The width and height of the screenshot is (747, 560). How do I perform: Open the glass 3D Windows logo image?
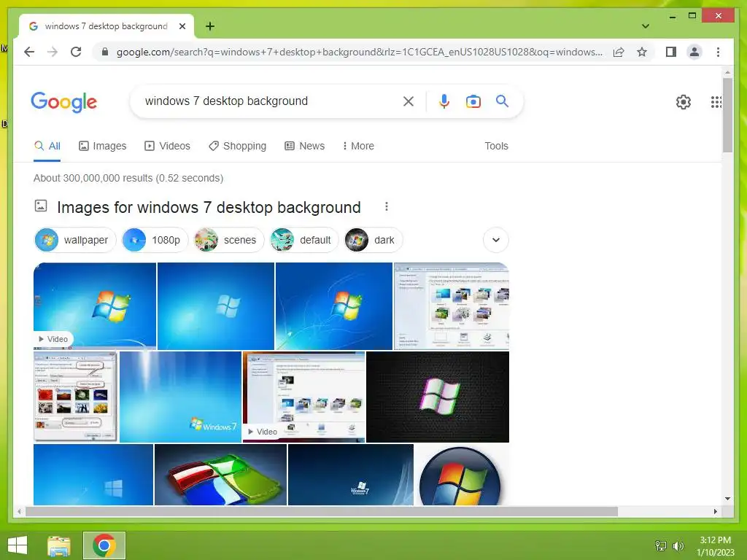[x=220, y=474]
